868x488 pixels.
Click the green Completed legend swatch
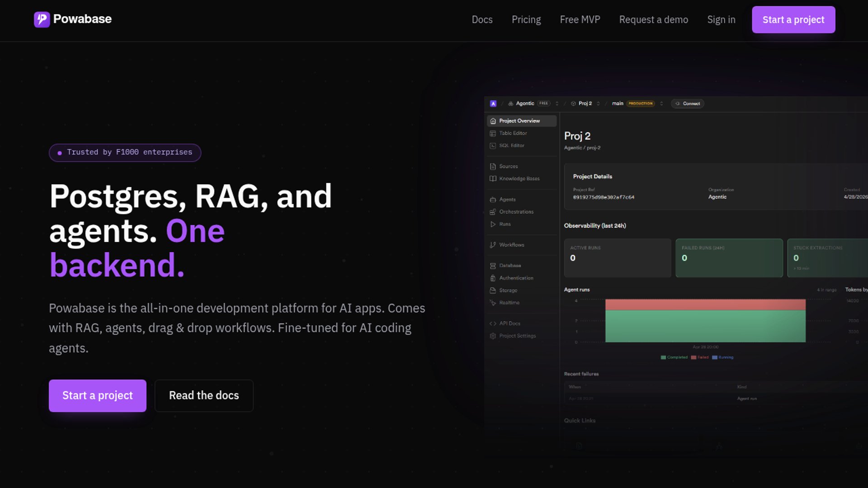coord(663,357)
